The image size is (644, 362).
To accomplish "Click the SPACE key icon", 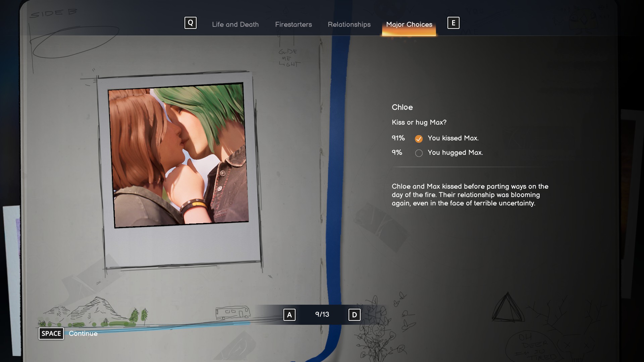I will tap(51, 334).
